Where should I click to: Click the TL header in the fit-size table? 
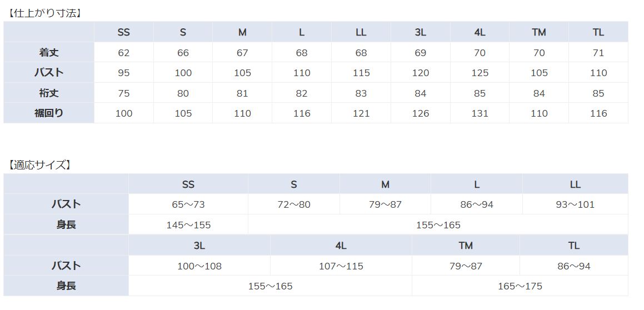[x=574, y=245]
